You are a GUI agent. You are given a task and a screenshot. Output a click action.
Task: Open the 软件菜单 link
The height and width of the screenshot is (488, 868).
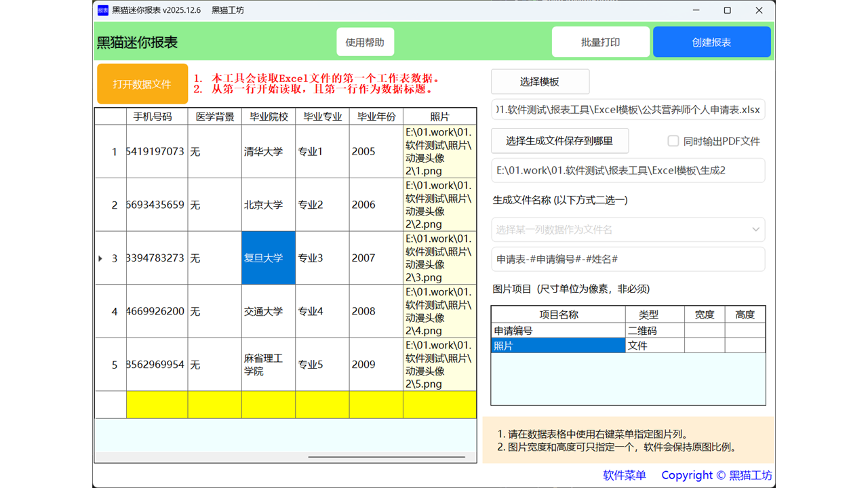(x=623, y=475)
